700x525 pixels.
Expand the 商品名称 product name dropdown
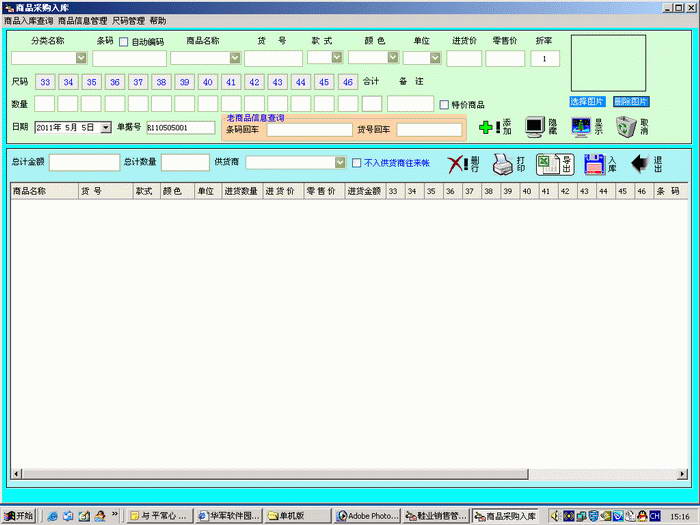[x=235, y=58]
